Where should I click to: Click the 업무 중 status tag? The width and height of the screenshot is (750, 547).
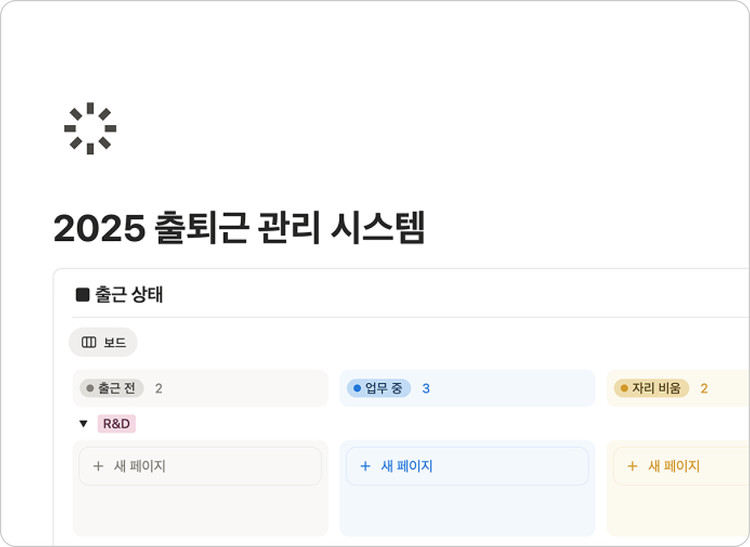[x=379, y=388]
